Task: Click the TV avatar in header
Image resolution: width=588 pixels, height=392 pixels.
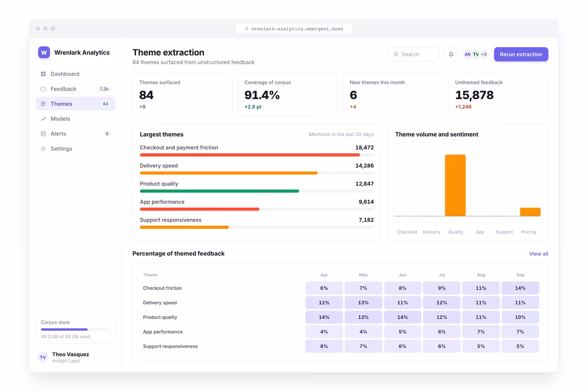Action: pyautogui.click(x=476, y=54)
